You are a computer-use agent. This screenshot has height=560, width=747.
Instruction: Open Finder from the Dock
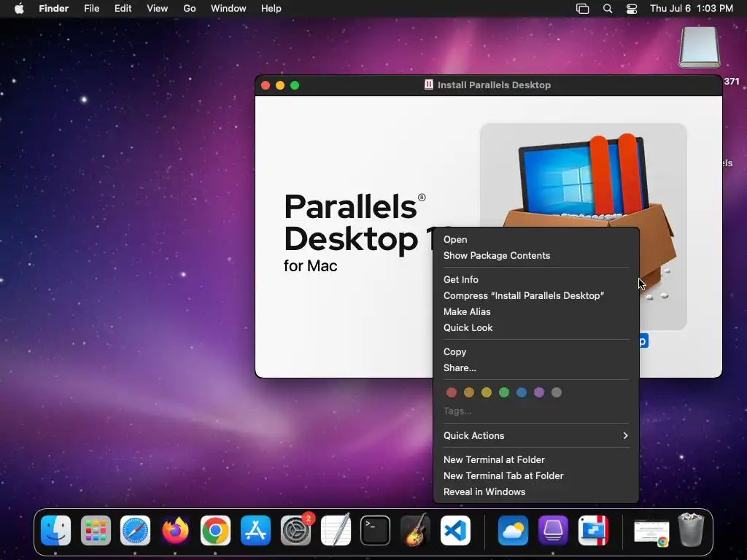coord(55,530)
